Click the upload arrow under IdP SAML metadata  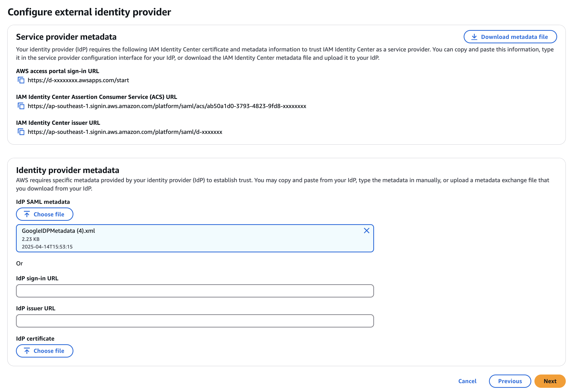[x=27, y=214]
